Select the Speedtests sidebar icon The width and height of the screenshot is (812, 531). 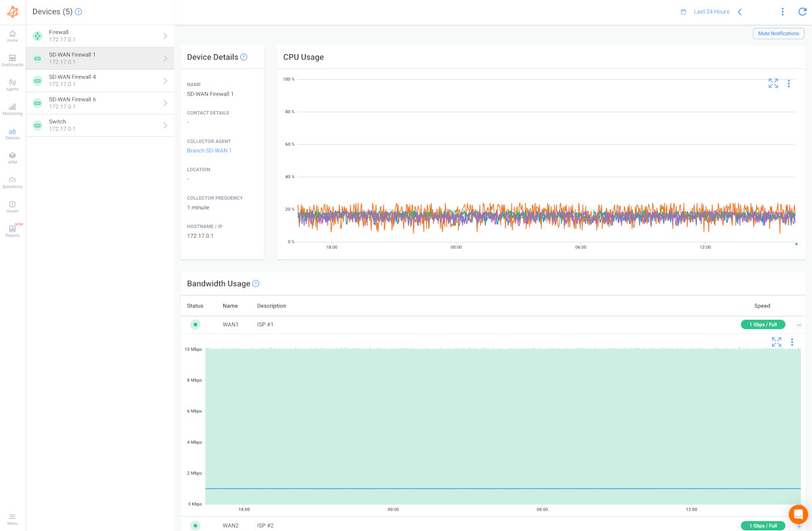coord(12,182)
